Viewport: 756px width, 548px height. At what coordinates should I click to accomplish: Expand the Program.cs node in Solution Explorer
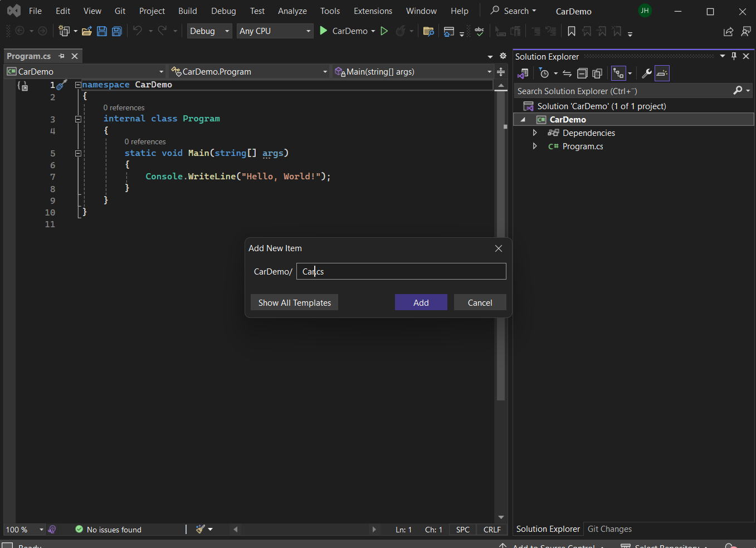click(x=535, y=146)
